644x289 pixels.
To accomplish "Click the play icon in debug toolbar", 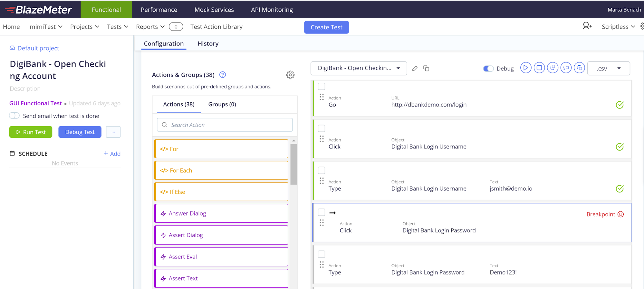I will tap(525, 68).
